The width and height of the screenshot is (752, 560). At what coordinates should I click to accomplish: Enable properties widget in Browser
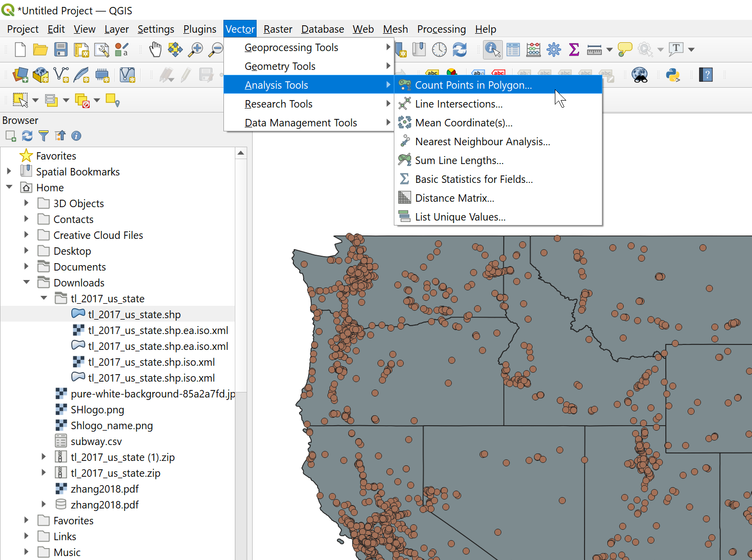pos(76,136)
